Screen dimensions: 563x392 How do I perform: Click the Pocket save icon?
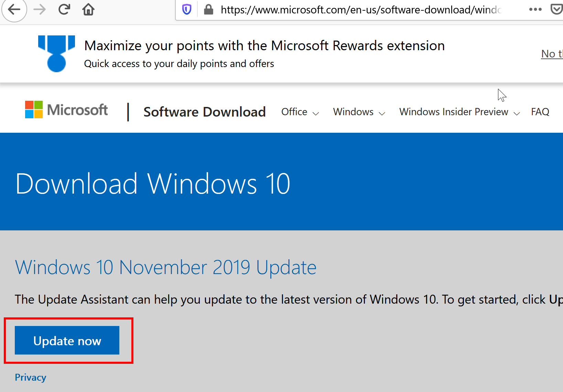(557, 10)
